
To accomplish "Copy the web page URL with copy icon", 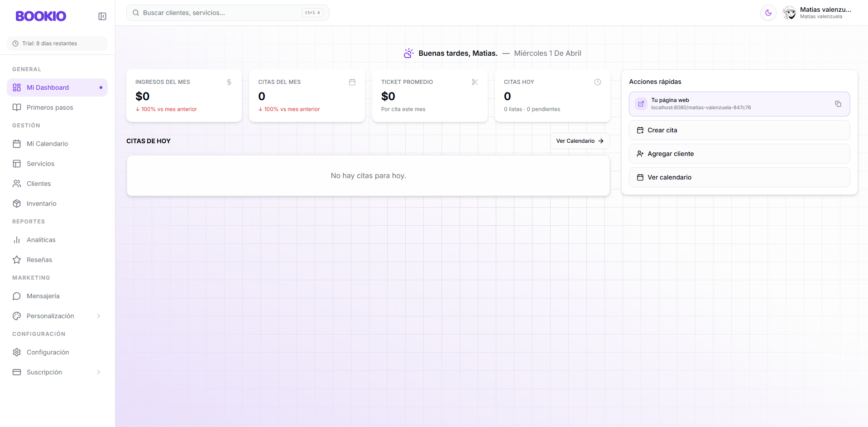I will [x=838, y=104].
